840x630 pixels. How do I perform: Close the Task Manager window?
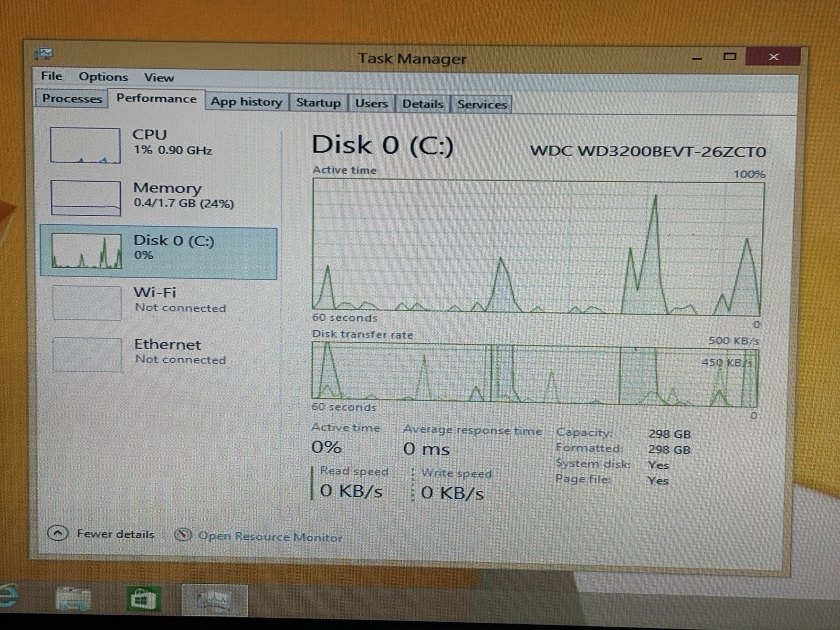pyautogui.click(x=773, y=56)
